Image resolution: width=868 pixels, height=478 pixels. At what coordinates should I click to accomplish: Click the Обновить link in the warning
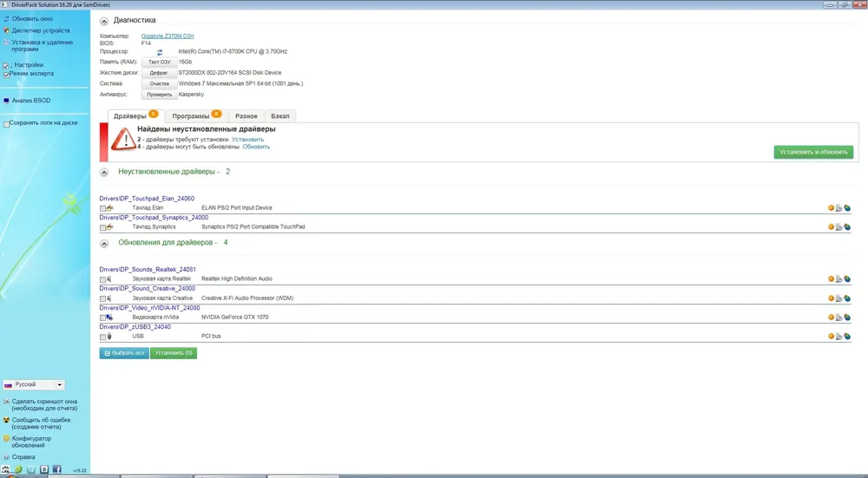pyautogui.click(x=256, y=147)
